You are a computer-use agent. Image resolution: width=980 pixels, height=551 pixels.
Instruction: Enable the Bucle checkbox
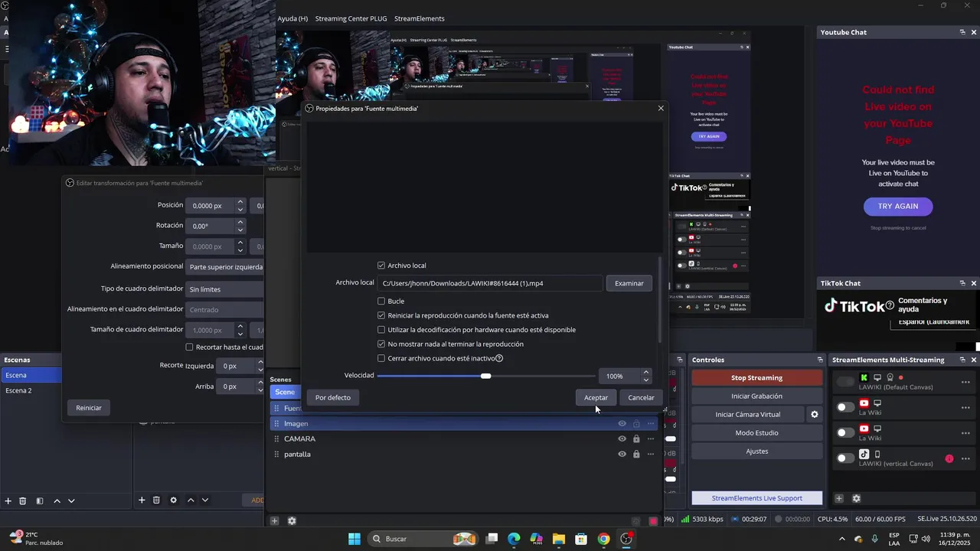pos(381,301)
